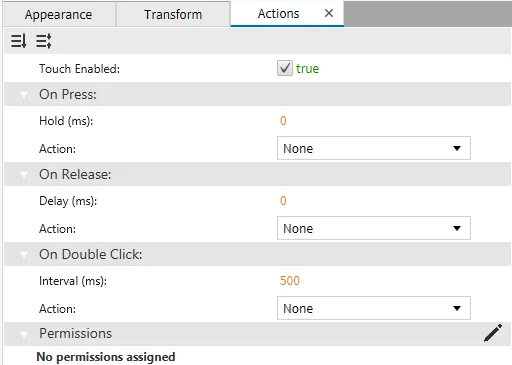This screenshot has height=365, width=512.
Task: Click the No permissions assigned text
Action: click(x=106, y=357)
